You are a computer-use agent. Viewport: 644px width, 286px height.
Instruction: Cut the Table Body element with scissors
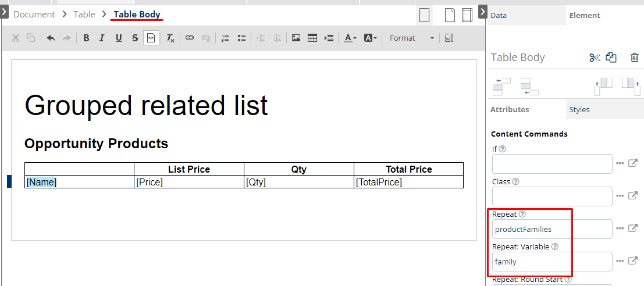pos(594,57)
